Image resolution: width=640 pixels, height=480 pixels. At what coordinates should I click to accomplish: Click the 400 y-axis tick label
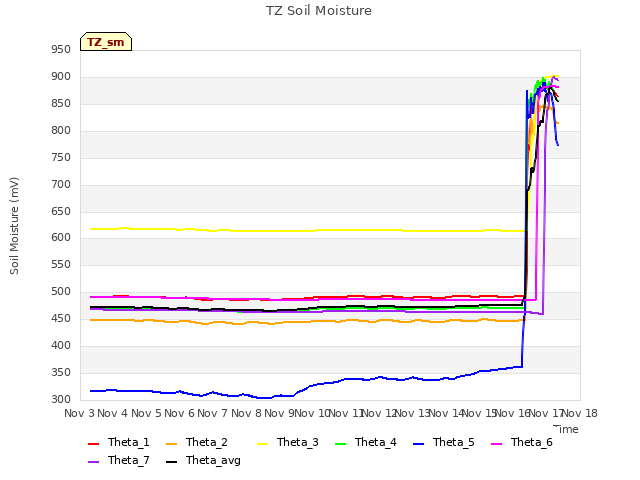pos(61,345)
